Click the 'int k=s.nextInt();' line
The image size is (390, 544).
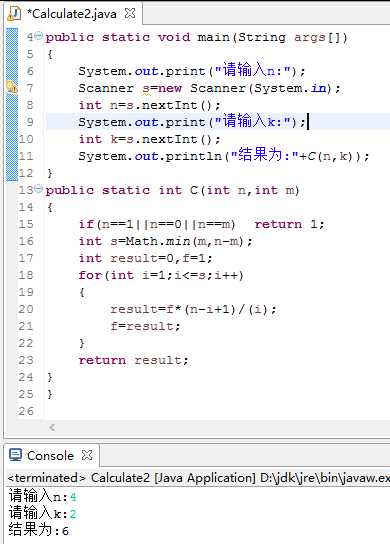[149, 139]
